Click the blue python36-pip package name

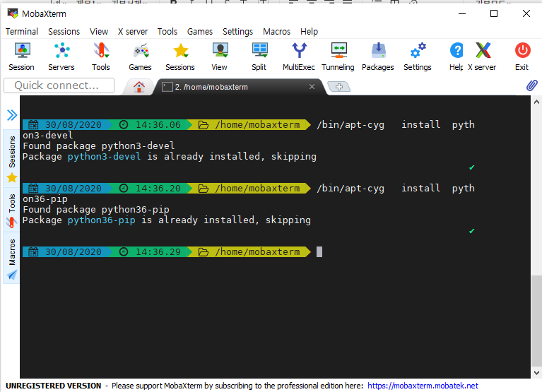point(101,220)
